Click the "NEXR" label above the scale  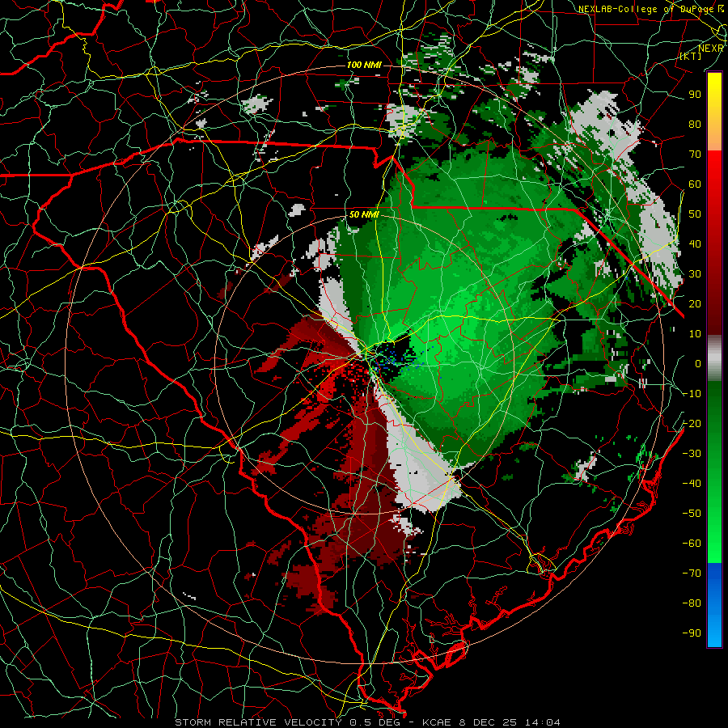(711, 48)
